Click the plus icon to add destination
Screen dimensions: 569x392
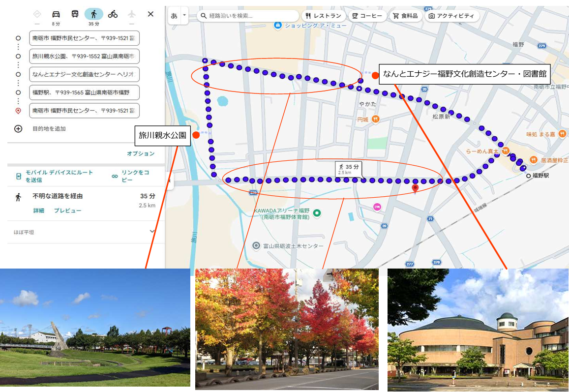tap(18, 129)
